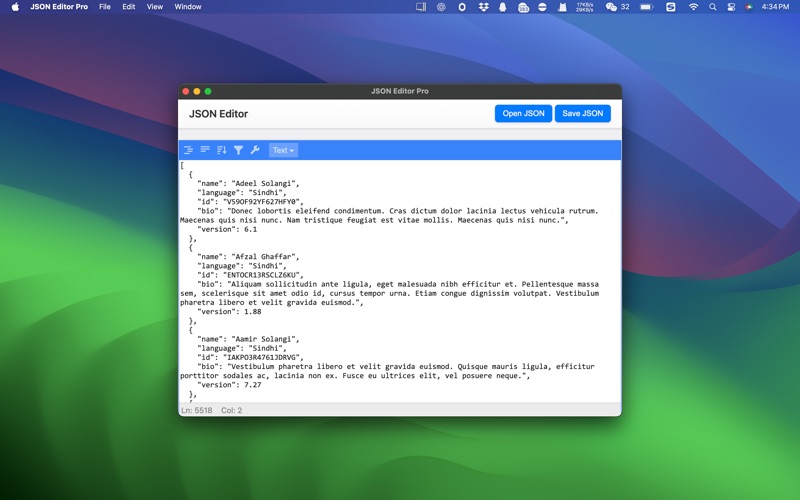
Task: Click the Open JSON button
Action: (x=523, y=114)
